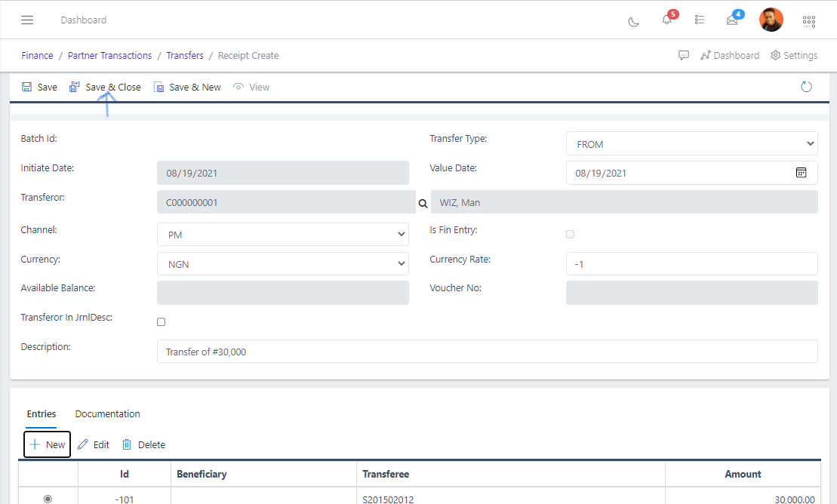
Task: Open the user profile avatar
Action: pyautogui.click(x=771, y=20)
